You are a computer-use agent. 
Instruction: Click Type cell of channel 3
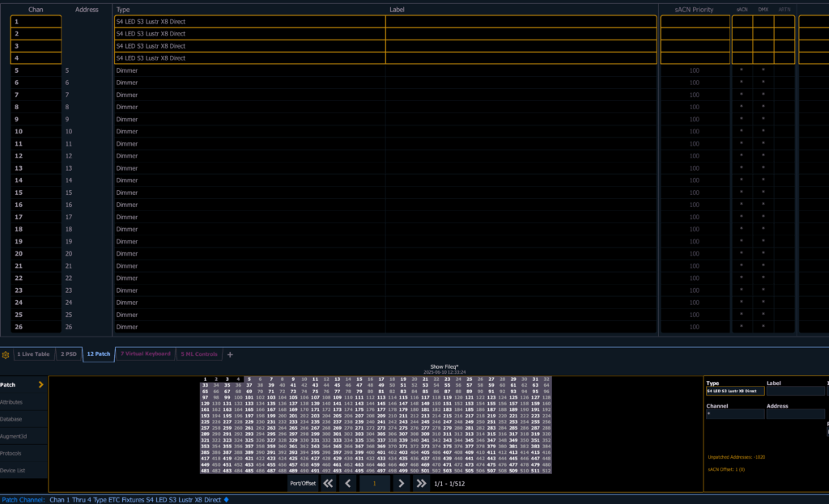[x=249, y=46]
